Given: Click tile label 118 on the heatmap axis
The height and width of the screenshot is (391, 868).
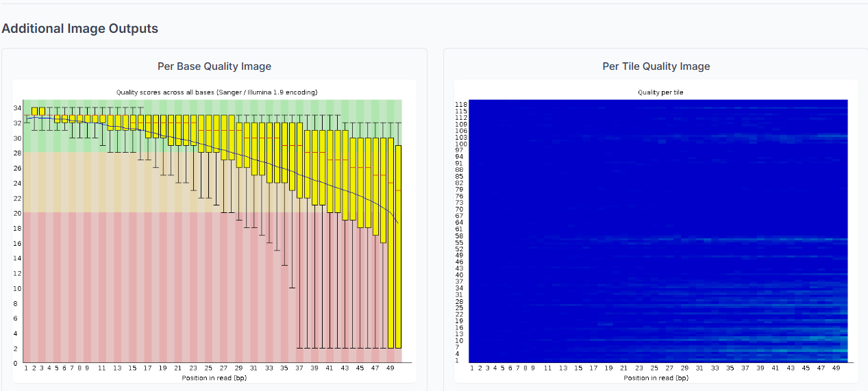Looking at the screenshot, I should pos(461,104).
